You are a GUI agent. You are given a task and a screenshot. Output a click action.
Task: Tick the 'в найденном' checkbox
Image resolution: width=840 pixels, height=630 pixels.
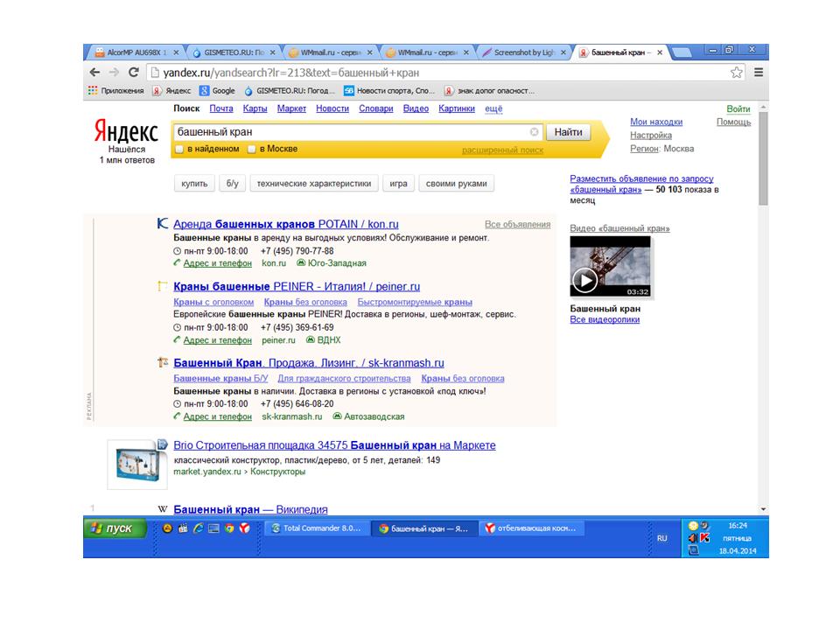pyautogui.click(x=180, y=149)
